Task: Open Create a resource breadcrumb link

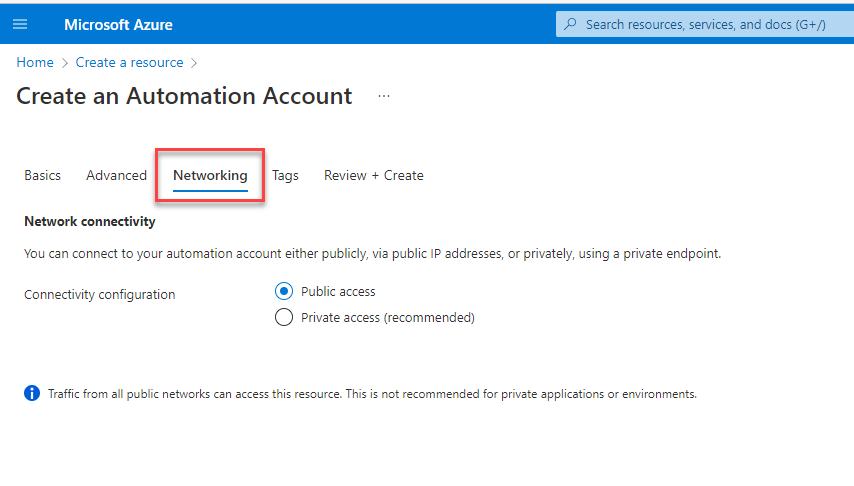Action: coord(130,63)
